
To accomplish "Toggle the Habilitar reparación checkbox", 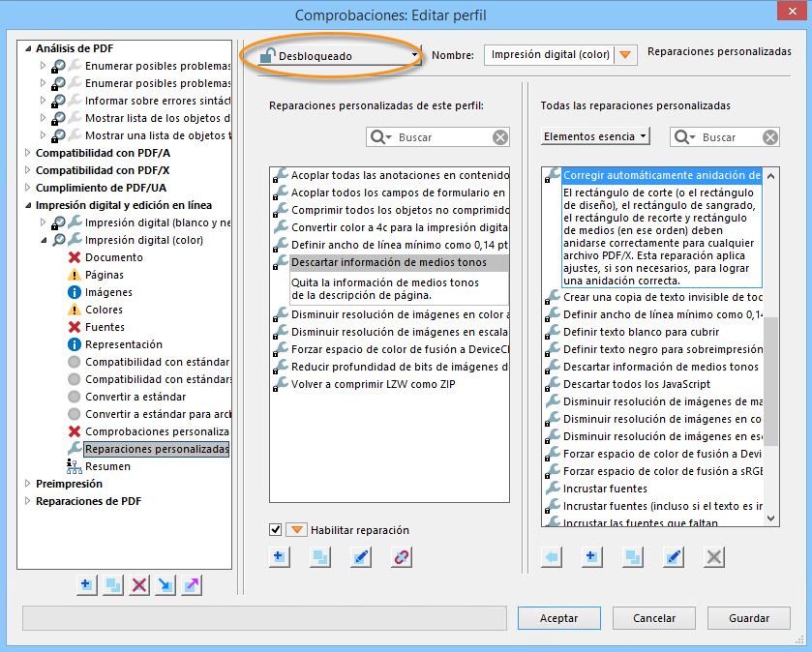I will [276, 530].
